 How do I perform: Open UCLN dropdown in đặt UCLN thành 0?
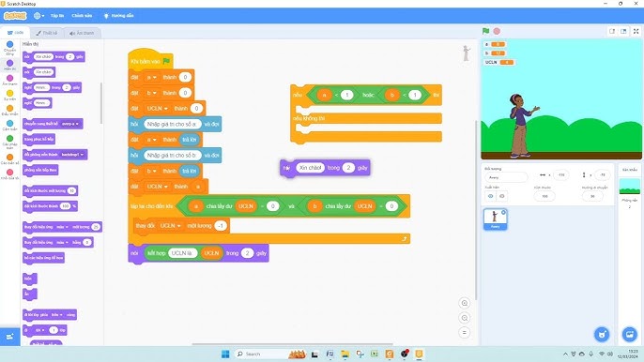point(158,109)
